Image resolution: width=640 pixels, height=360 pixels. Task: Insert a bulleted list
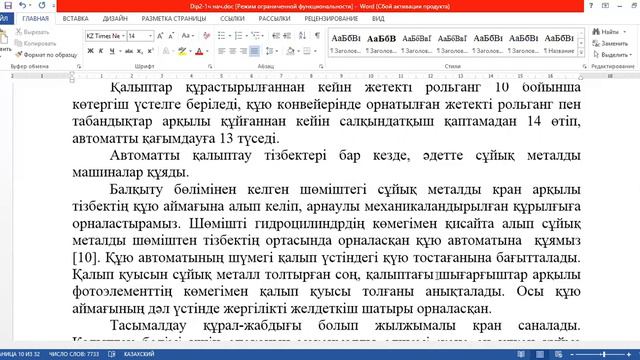[221, 36]
